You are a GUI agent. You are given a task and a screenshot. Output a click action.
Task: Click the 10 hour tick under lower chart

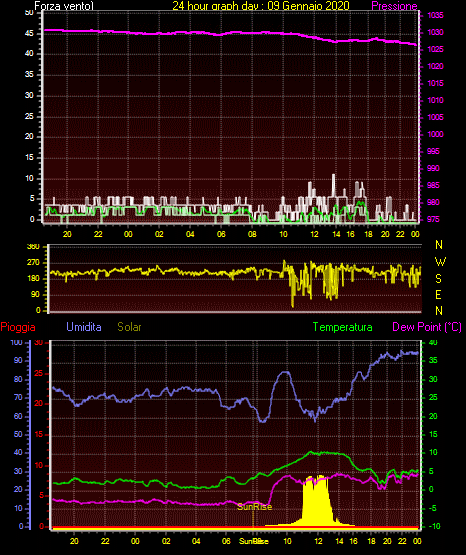coord(287,541)
